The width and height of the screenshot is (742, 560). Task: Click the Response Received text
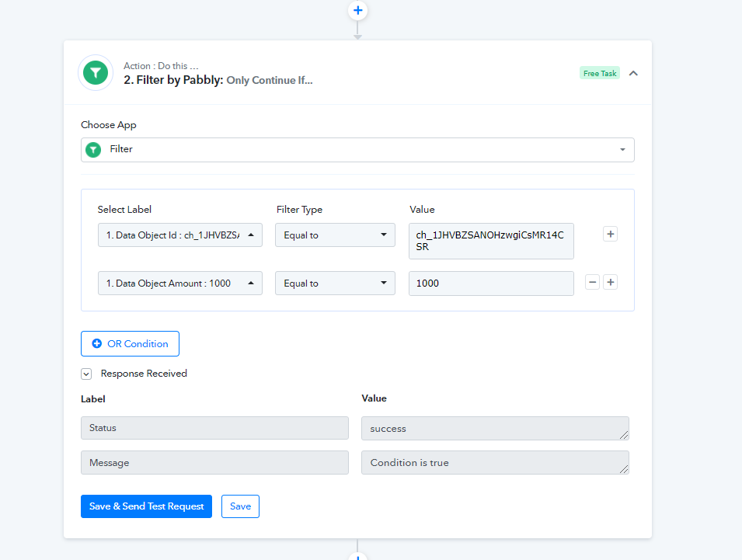144,374
